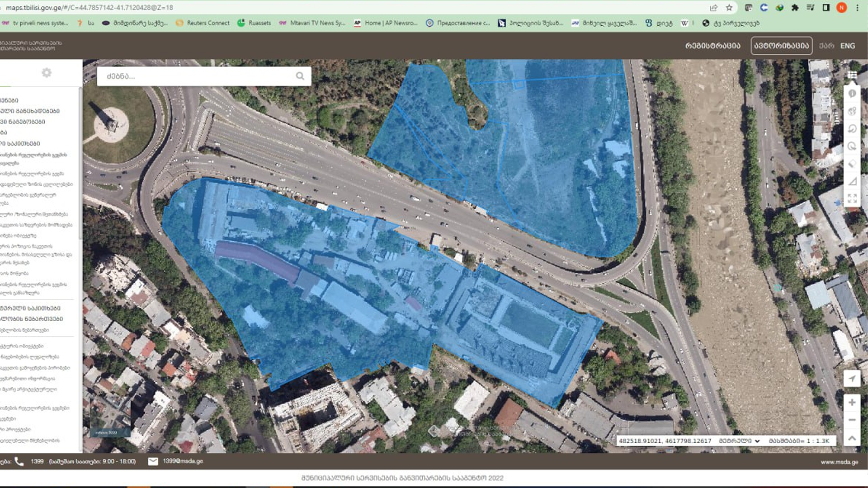This screenshot has width=868, height=488.
Task: Open the www.msda.ge link
Action: 840,462
